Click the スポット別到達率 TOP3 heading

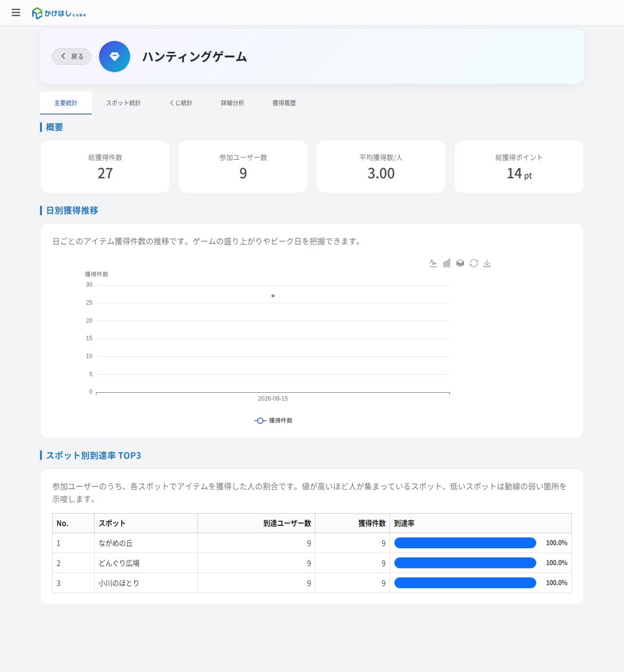pos(94,456)
